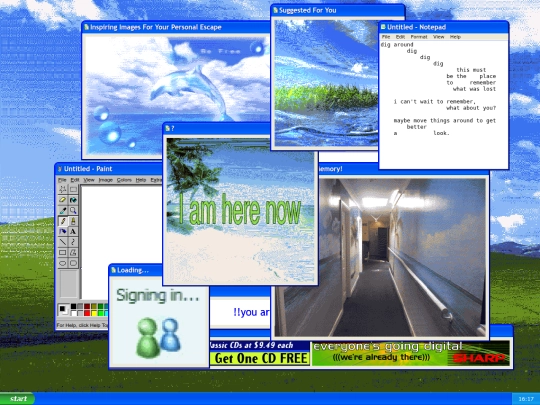The height and width of the screenshot is (405, 540).
Task: Click the foreground/background color indicator box
Action: [63, 310]
